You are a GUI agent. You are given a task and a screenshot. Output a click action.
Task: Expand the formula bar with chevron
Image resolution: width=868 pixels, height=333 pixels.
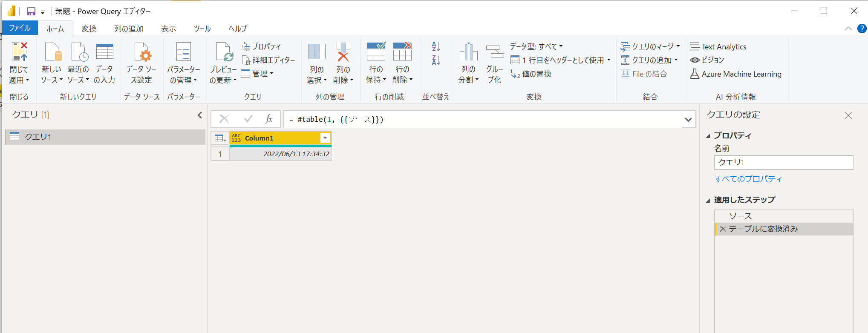click(x=688, y=120)
